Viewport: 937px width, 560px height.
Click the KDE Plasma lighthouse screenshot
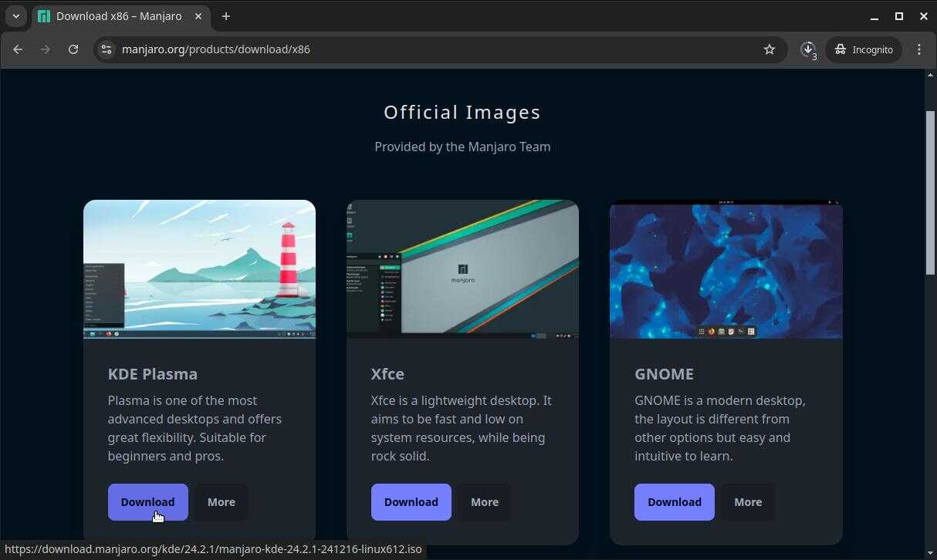tap(199, 269)
